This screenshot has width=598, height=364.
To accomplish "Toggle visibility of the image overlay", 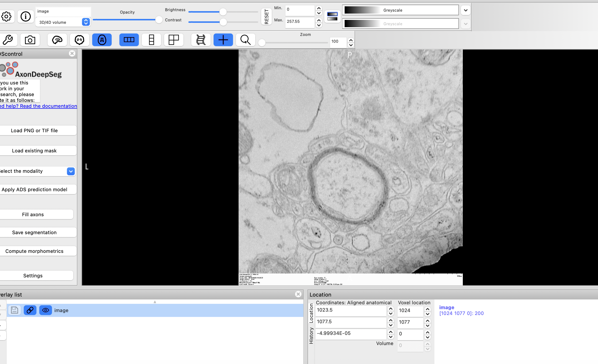I will (x=45, y=310).
